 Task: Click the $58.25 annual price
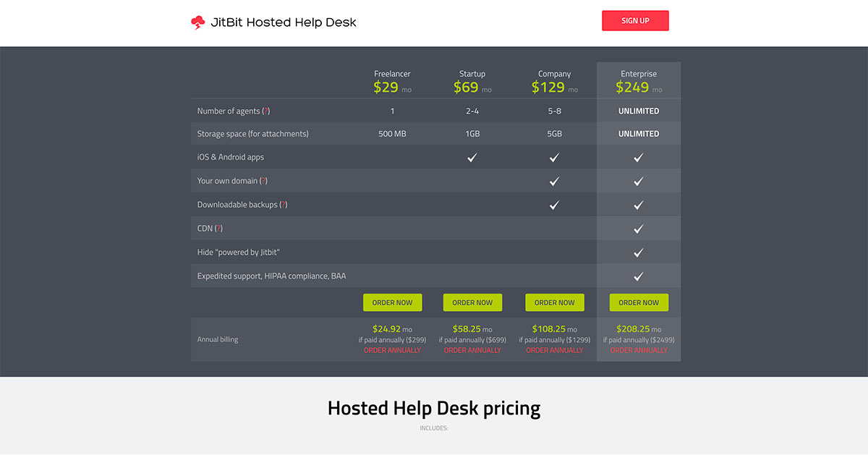(467, 328)
